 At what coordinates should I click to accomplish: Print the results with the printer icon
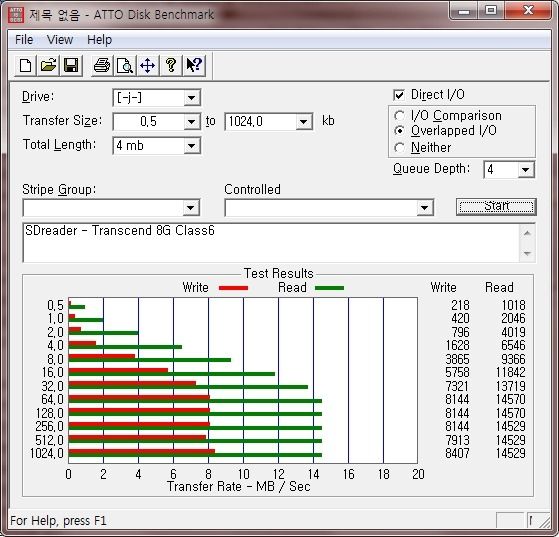coord(102,66)
